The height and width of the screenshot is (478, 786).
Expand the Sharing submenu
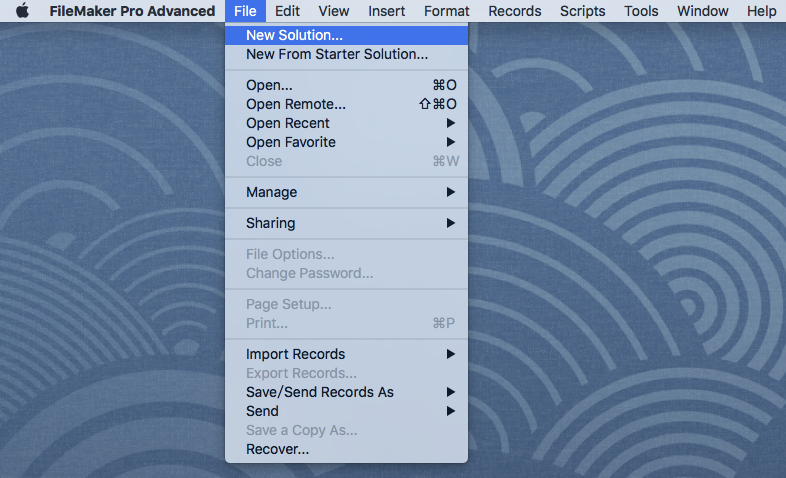click(346, 223)
